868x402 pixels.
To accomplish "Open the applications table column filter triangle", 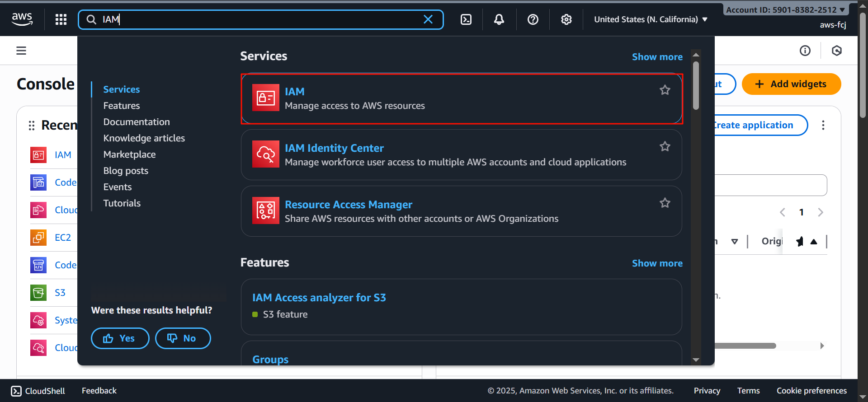I will [x=735, y=242].
